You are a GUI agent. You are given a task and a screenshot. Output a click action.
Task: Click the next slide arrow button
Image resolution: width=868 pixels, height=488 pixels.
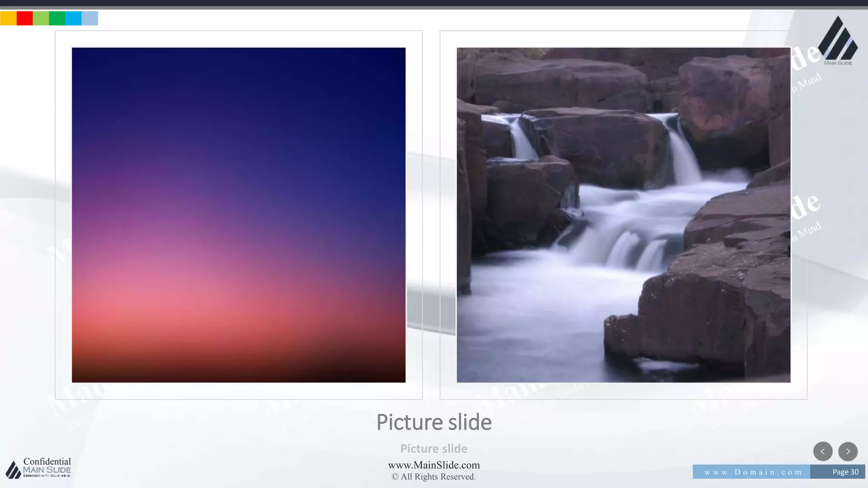click(848, 451)
